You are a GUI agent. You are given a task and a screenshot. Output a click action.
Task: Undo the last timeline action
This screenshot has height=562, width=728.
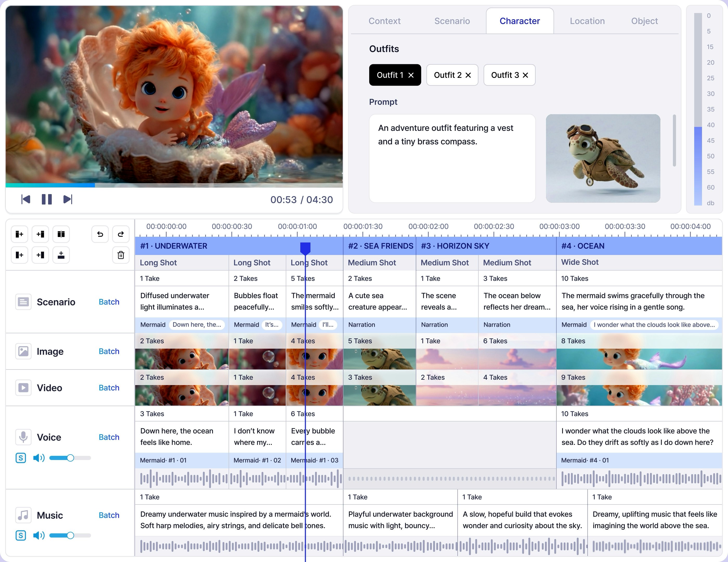tap(100, 234)
